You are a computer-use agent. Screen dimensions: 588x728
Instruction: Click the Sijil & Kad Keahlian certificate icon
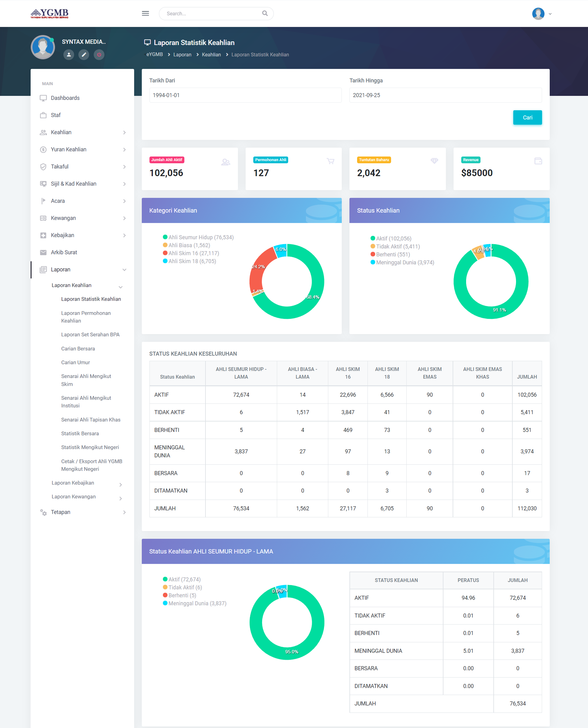(x=43, y=184)
